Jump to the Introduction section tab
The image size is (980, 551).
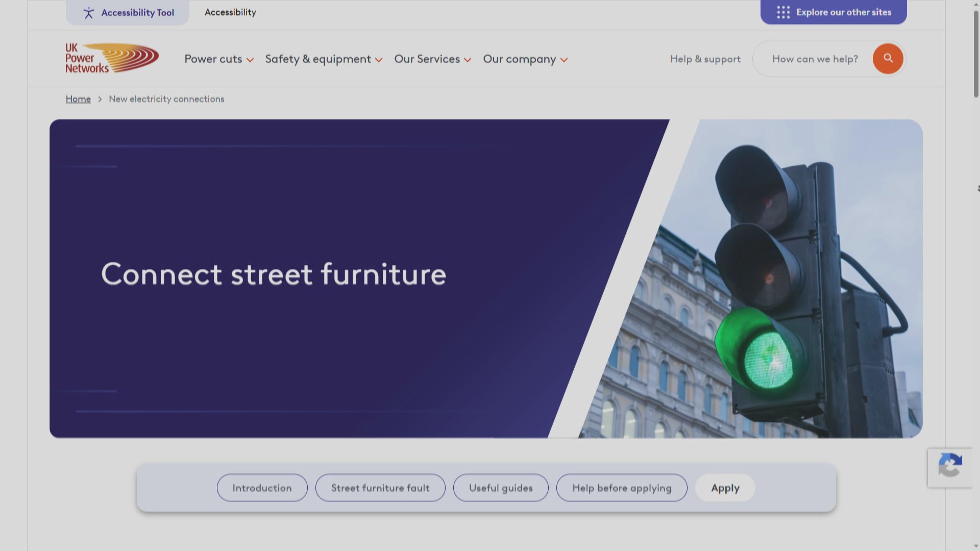click(262, 488)
